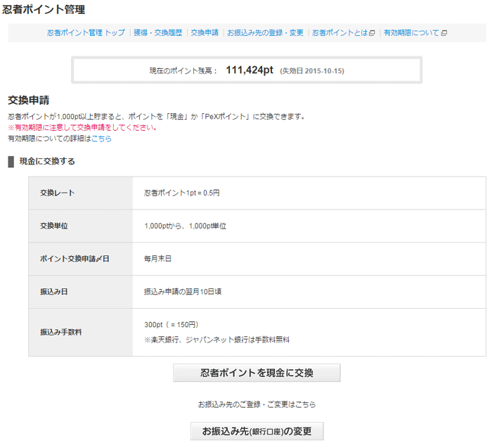Screen dimensions: 492x448
Task: Click external-window icon beside 忍者ポイントとは
Action: 372,33
